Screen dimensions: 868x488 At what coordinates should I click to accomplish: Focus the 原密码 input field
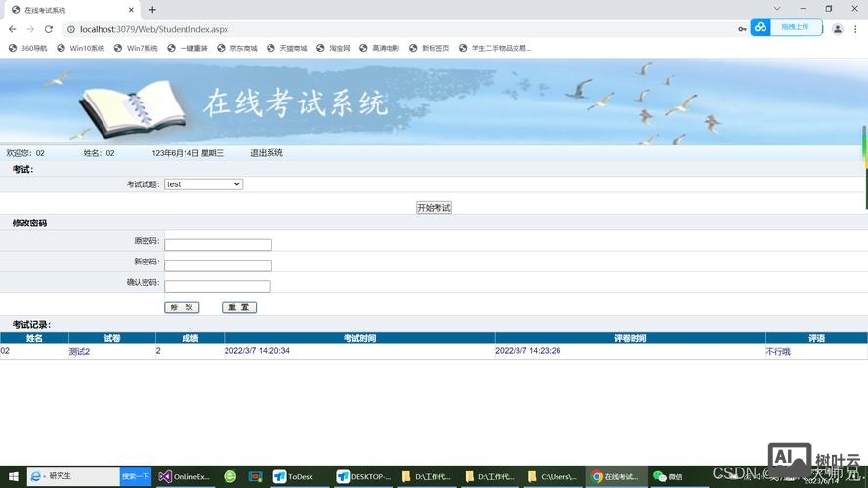coord(218,245)
